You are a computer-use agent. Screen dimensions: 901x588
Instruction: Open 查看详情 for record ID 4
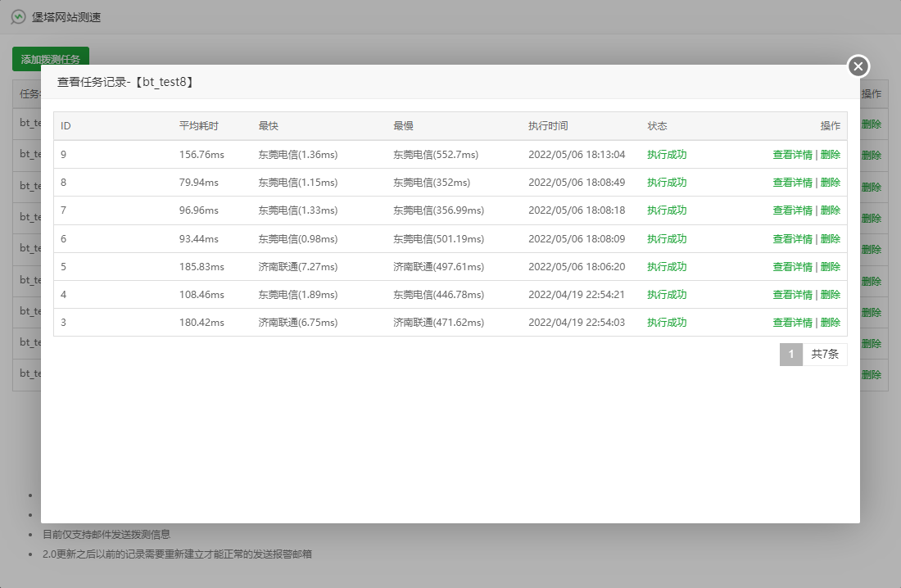tap(792, 295)
